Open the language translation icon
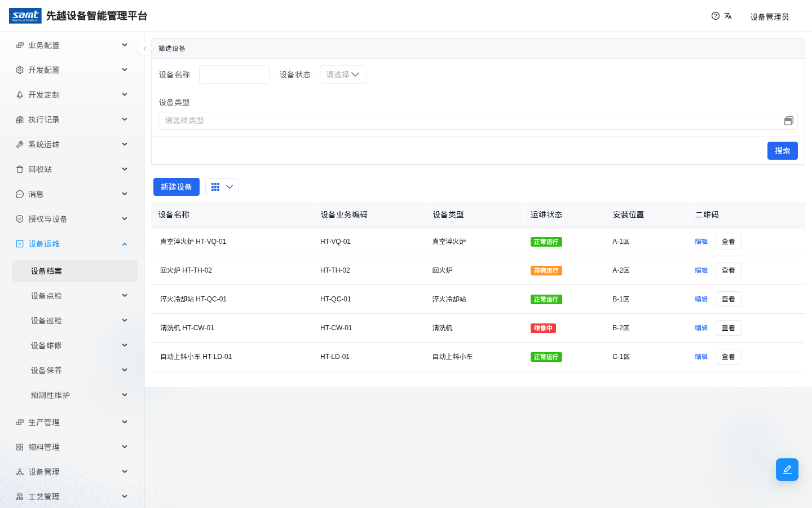812x508 pixels. coord(728,16)
